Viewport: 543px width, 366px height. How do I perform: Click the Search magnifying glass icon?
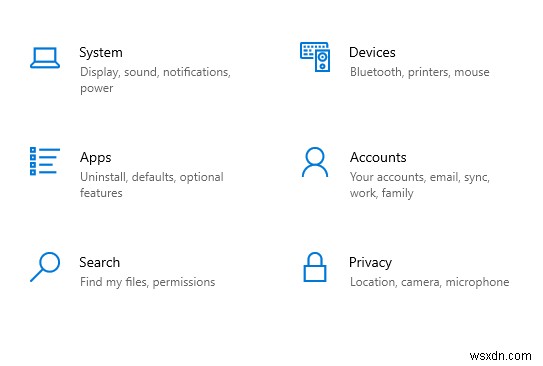point(45,267)
